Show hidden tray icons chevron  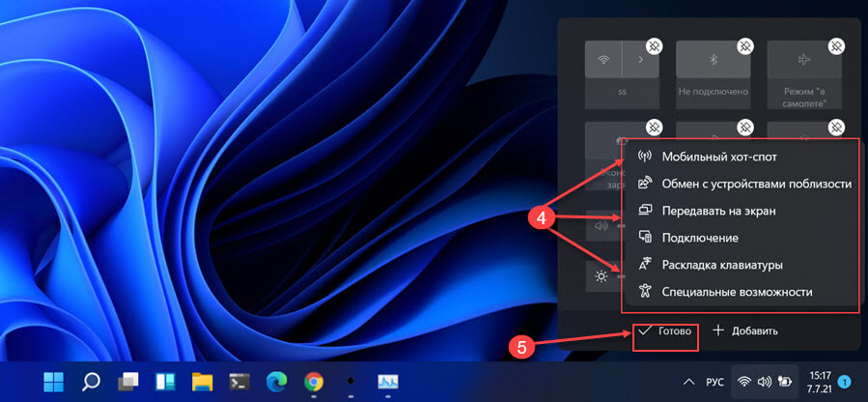(688, 382)
